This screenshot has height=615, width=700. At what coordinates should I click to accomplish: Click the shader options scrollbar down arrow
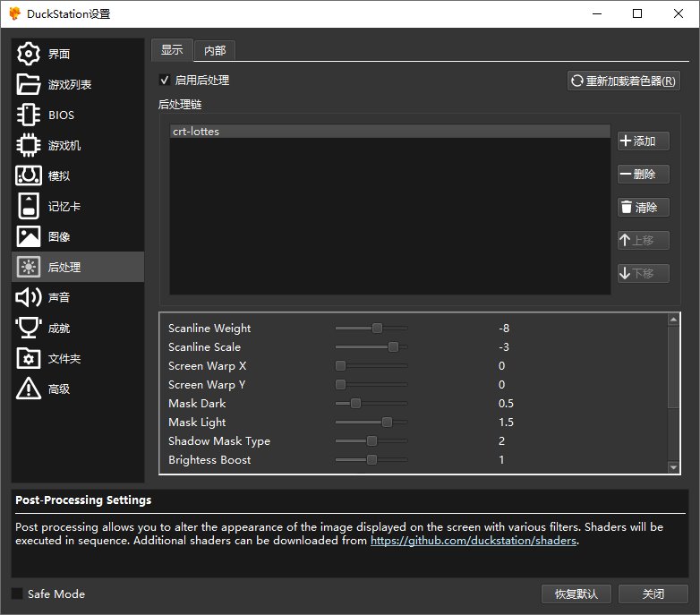(x=673, y=467)
